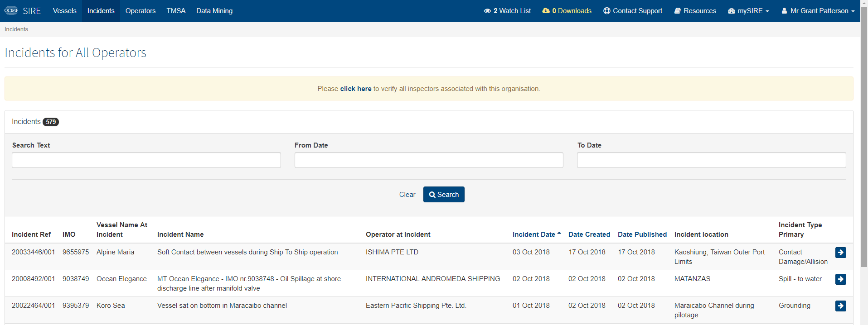Select the Incidents menu item

(x=101, y=11)
